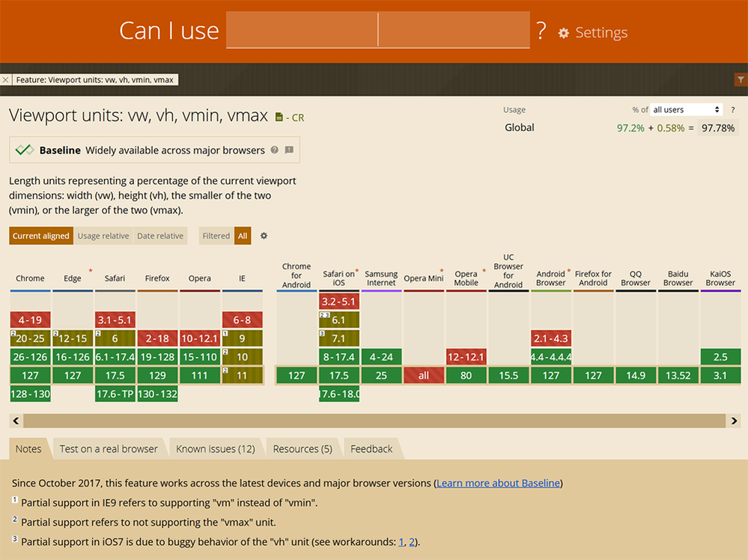
Task: Open Test on a real browser tab
Action: coord(109,449)
